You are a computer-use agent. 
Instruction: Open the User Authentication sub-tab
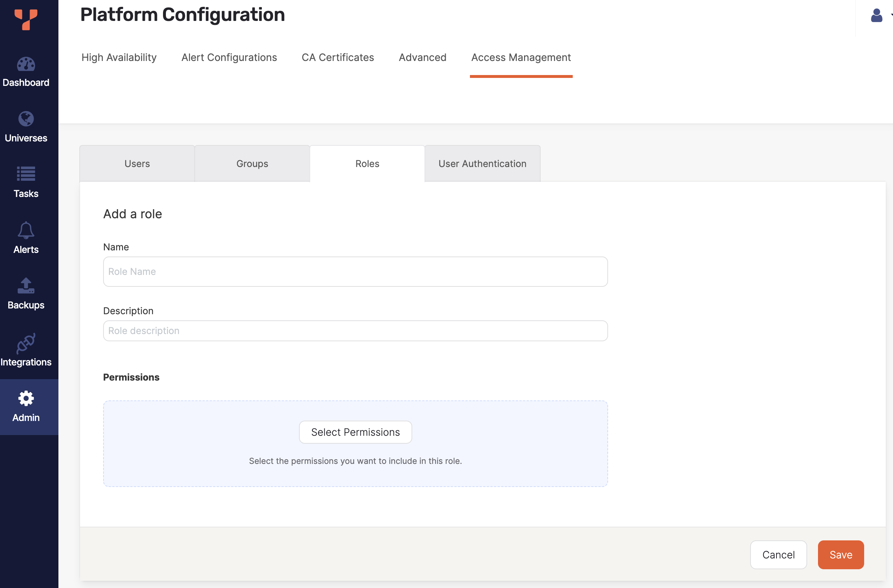tap(482, 164)
